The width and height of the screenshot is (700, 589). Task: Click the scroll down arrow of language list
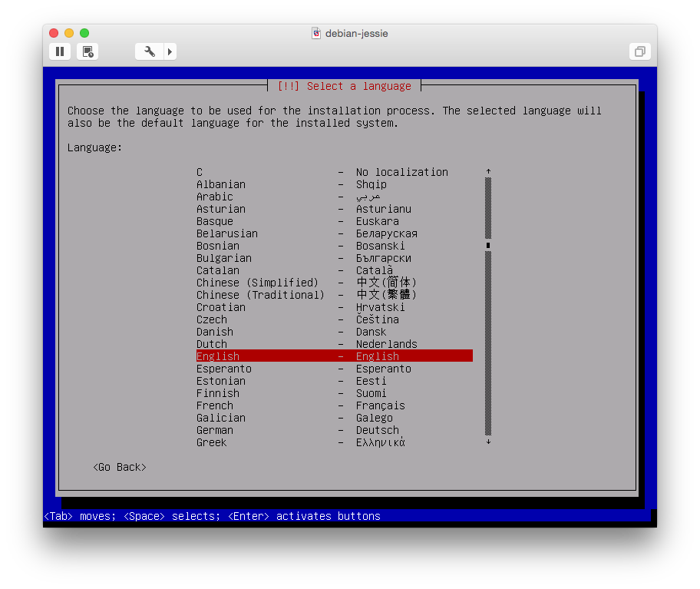[x=488, y=442]
